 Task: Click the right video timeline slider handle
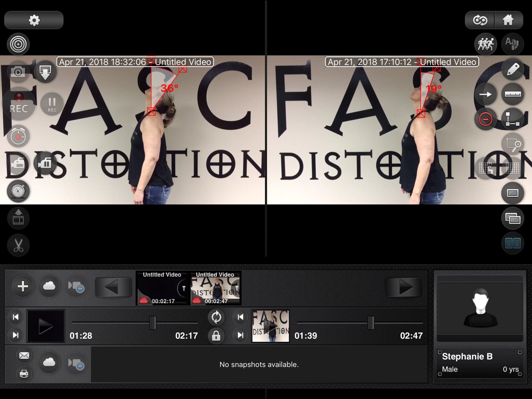371,323
